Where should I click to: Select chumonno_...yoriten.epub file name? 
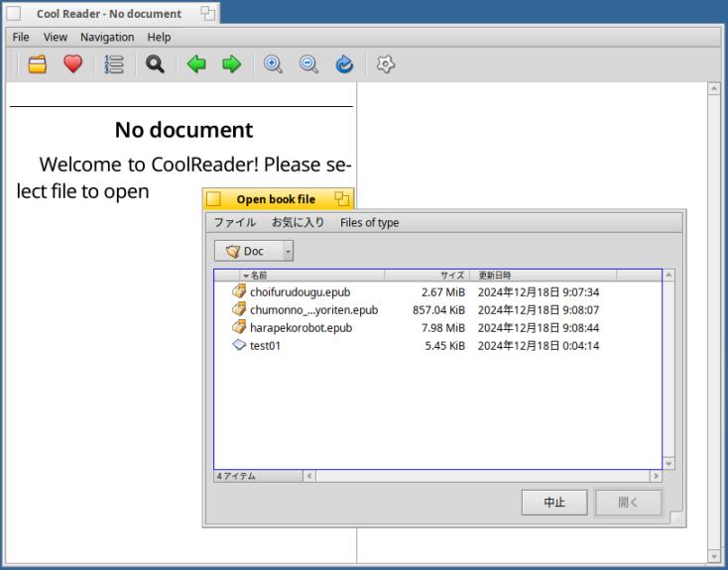[313, 309]
